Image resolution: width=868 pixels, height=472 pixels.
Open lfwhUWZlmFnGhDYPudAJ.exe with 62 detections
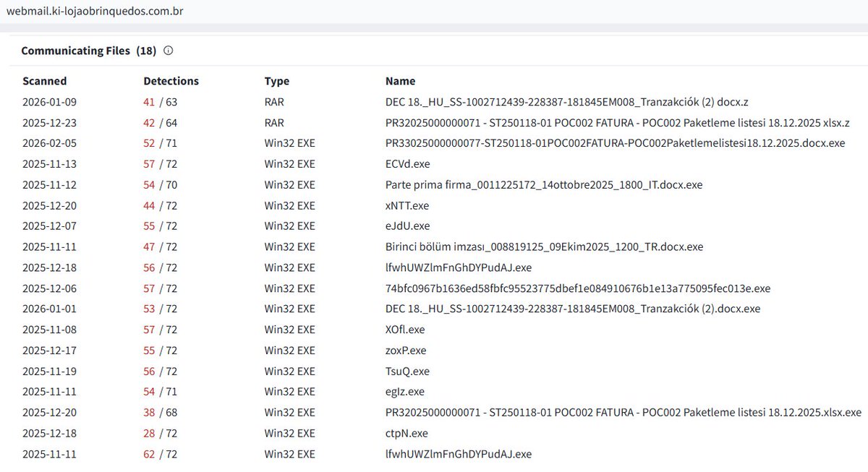click(459, 454)
